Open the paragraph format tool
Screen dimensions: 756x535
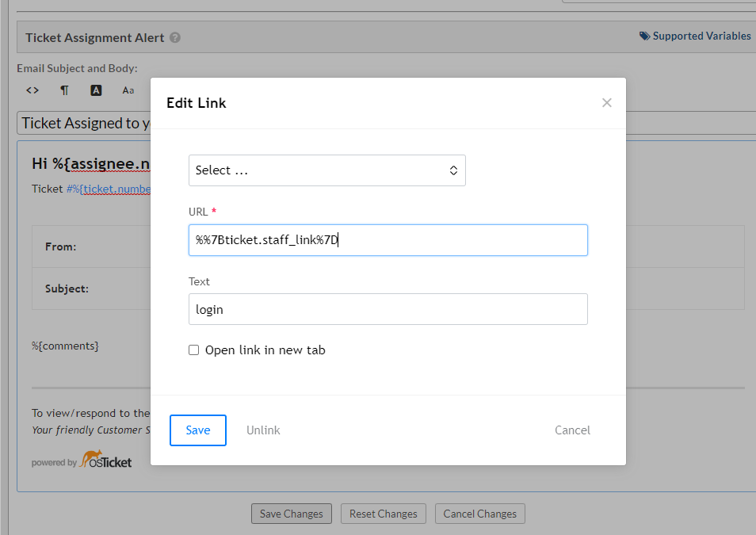pyautogui.click(x=64, y=90)
